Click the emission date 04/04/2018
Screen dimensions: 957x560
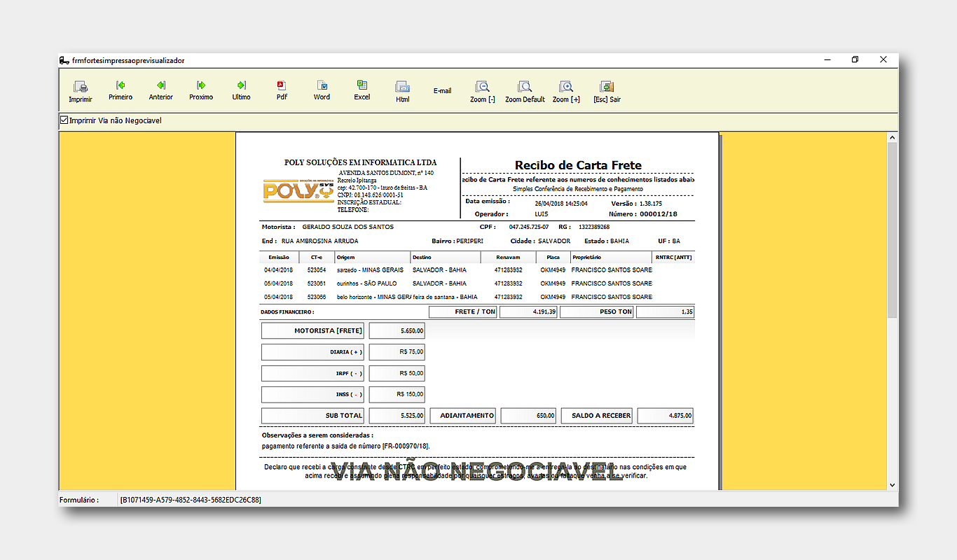pos(278,269)
